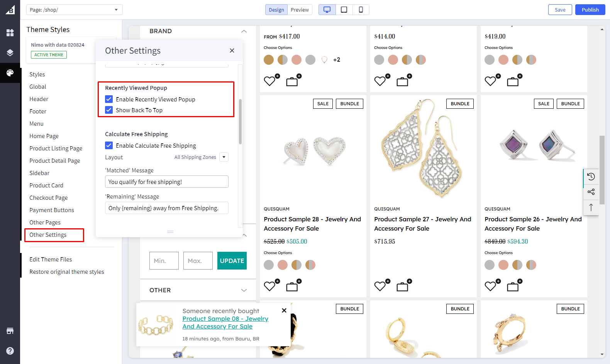Toggle the Show Back To Top checkbox
Screen dimensions: 610x364
(109, 110)
